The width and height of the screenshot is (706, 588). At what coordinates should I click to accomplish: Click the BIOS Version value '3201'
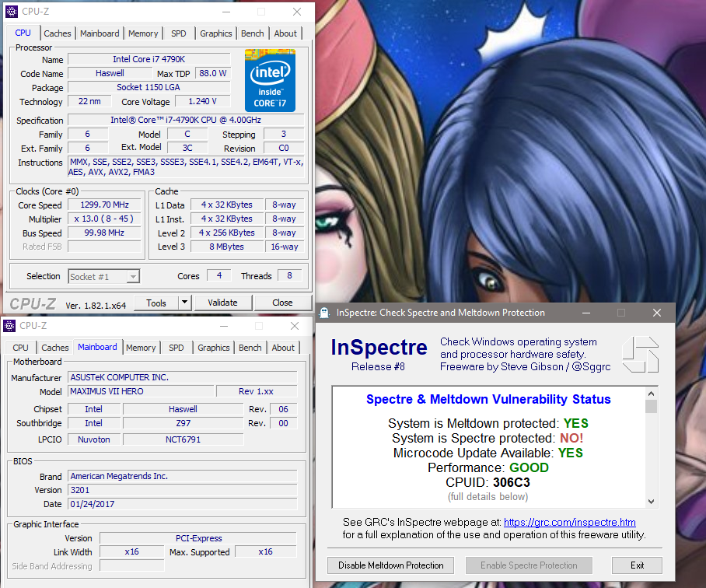[183, 490]
